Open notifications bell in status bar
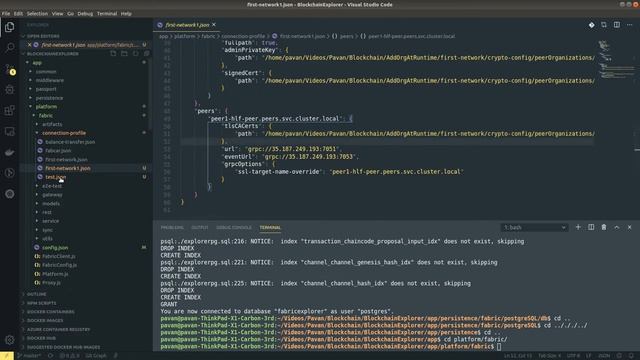This screenshot has width=640, height=360. pyautogui.click(x=631, y=356)
